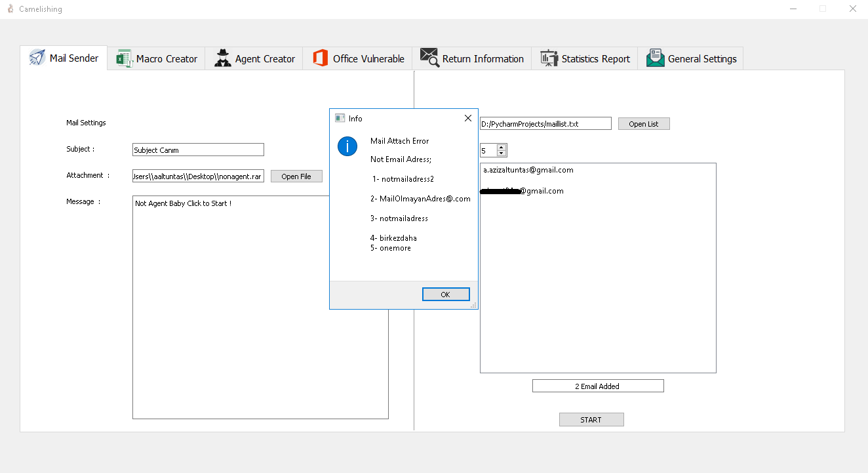
Task: Click into the Message text area
Action: tap(260, 307)
